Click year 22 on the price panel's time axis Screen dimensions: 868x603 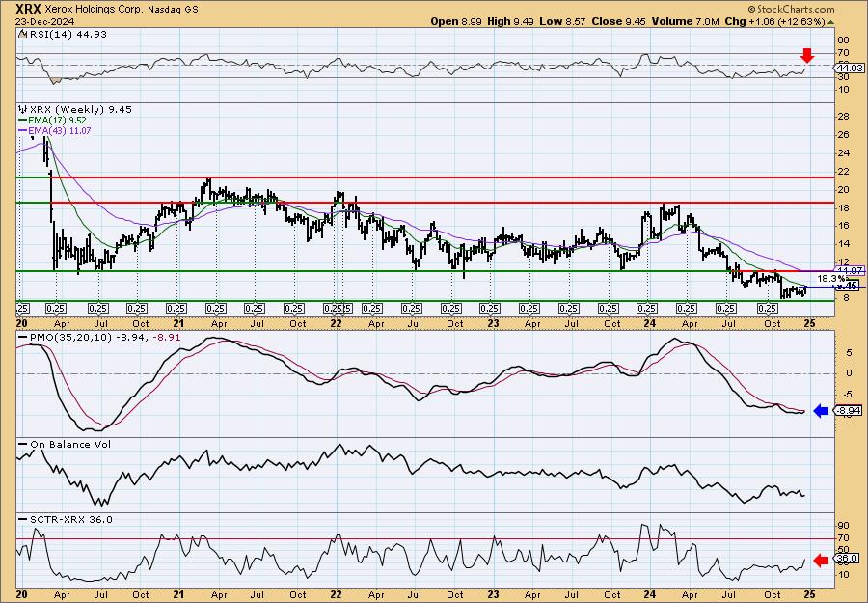tap(336, 323)
